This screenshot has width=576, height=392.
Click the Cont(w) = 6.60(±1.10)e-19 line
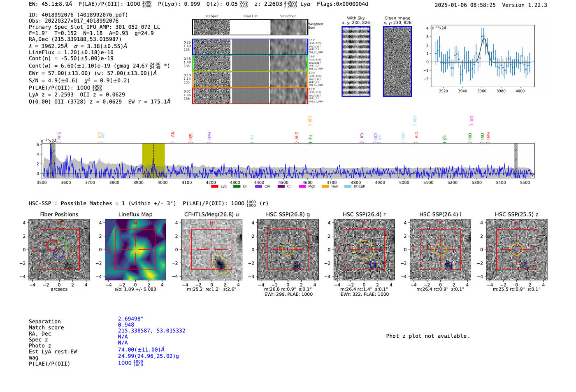pos(99,66)
